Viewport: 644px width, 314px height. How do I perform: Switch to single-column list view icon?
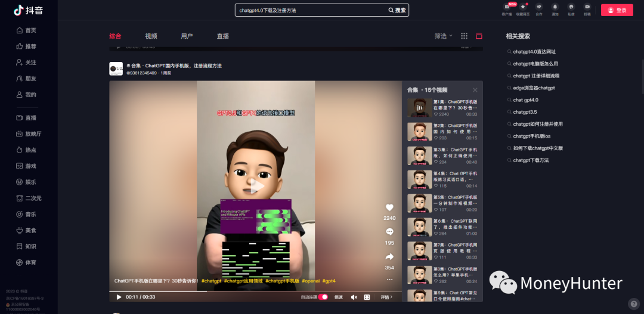point(479,36)
